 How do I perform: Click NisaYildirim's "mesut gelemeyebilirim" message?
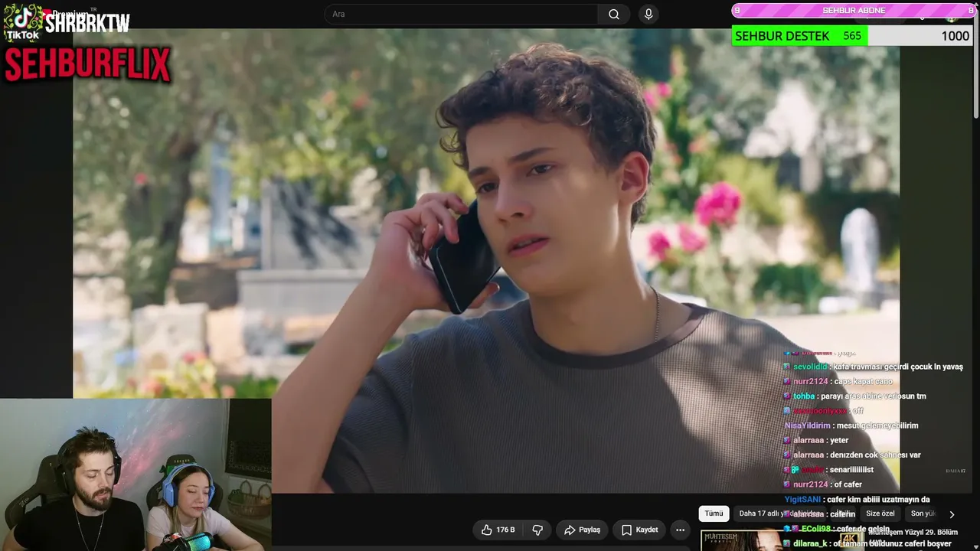851,425
